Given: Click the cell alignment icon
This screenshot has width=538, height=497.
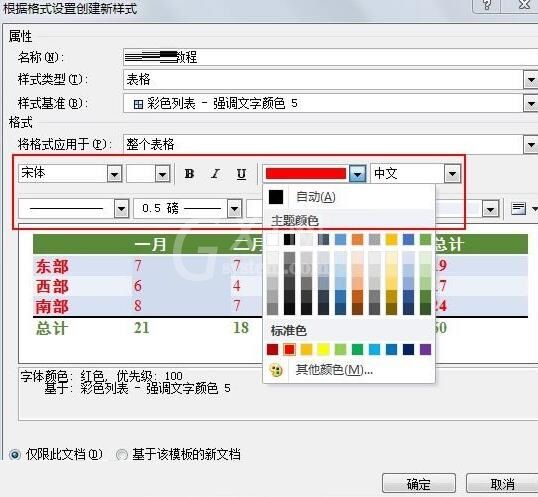Looking at the screenshot, I should coord(518,208).
